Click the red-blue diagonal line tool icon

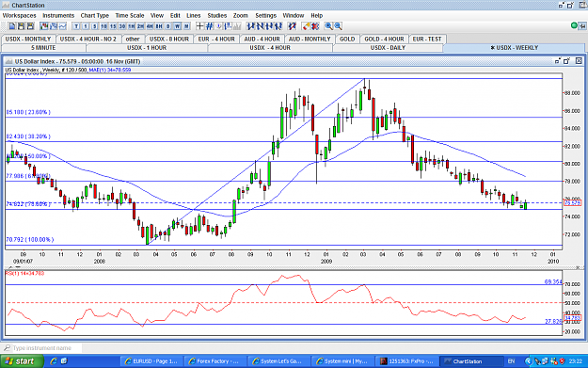292,26
